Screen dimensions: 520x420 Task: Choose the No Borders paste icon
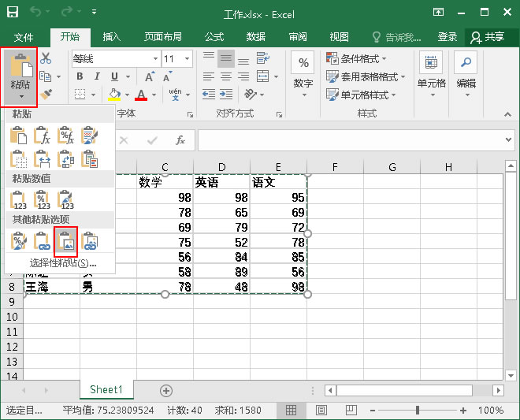point(19,159)
